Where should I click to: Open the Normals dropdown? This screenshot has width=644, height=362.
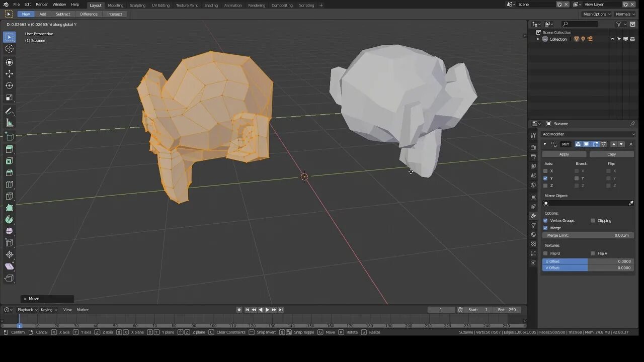pyautogui.click(x=625, y=14)
